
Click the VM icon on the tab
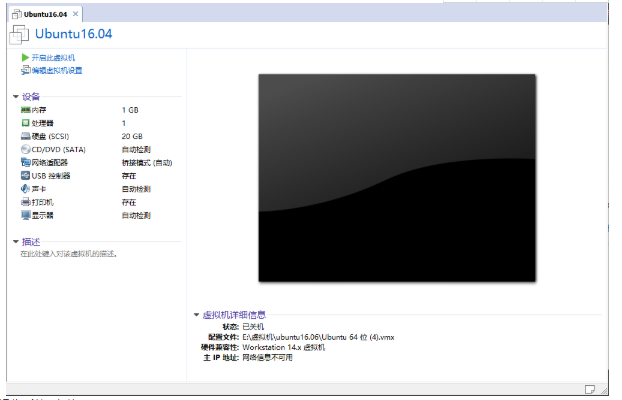pyautogui.click(x=17, y=14)
